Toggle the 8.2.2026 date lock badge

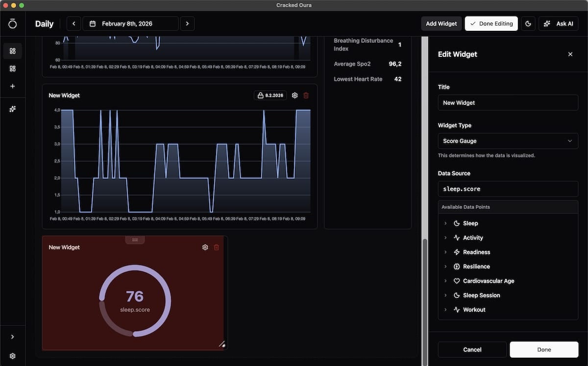tap(270, 96)
